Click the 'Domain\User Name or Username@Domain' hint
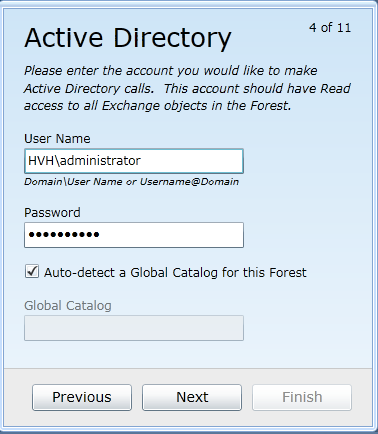Image resolution: width=378 pixels, height=434 pixels. point(131,182)
